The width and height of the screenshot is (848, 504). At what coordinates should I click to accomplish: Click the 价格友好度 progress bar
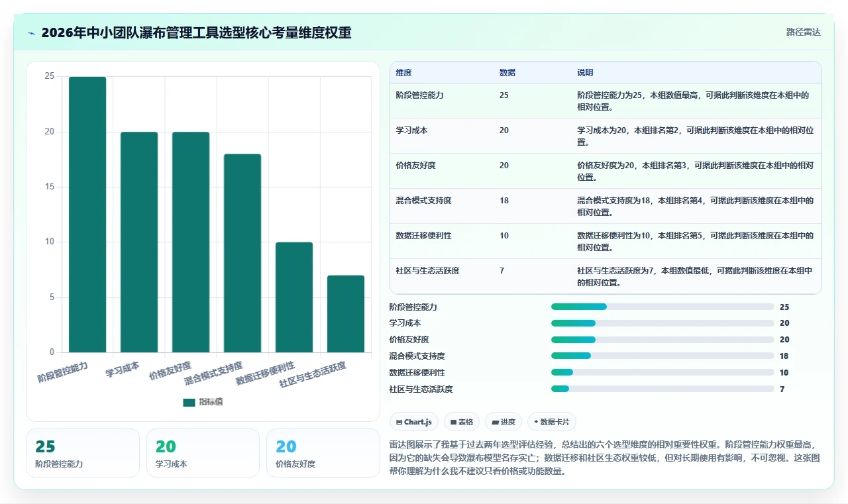click(662, 340)
